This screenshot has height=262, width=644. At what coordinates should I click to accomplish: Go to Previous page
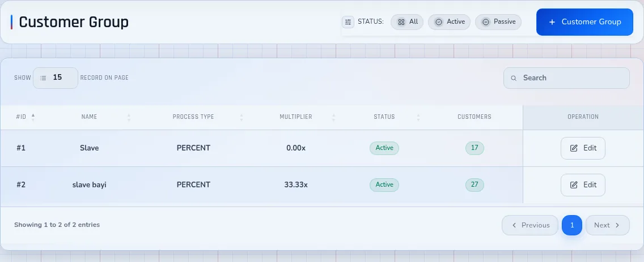[530, 225]
